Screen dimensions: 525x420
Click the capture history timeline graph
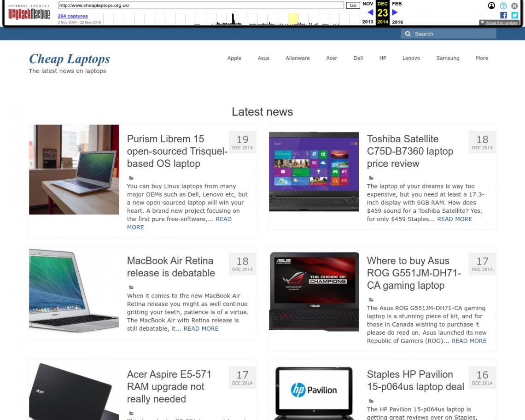click(x=231, y=19)
